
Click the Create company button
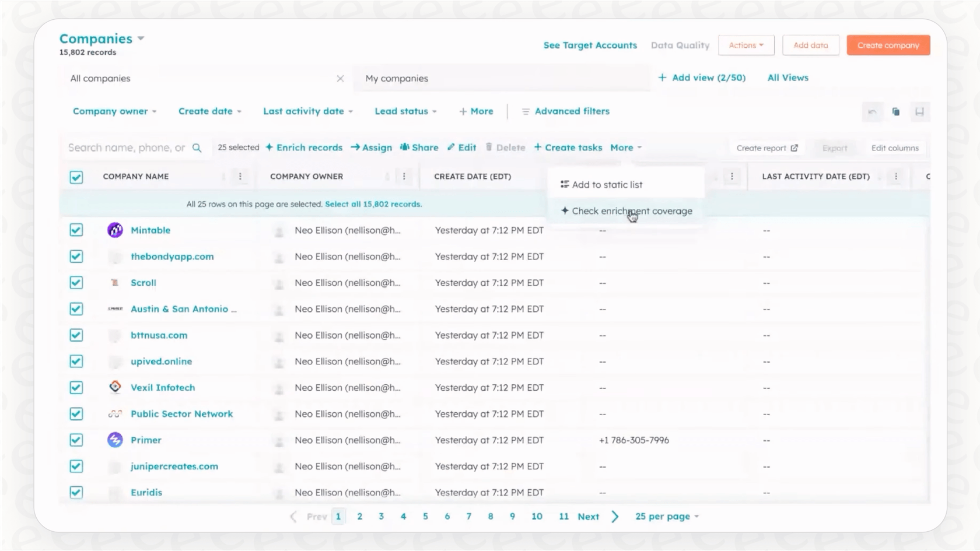pyautogui.click(x=888, y=45)
